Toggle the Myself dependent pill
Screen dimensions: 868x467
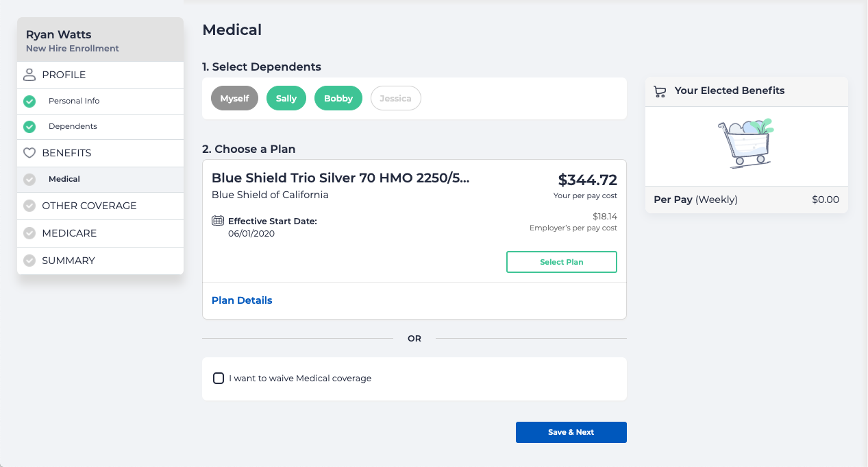point(234,97)
